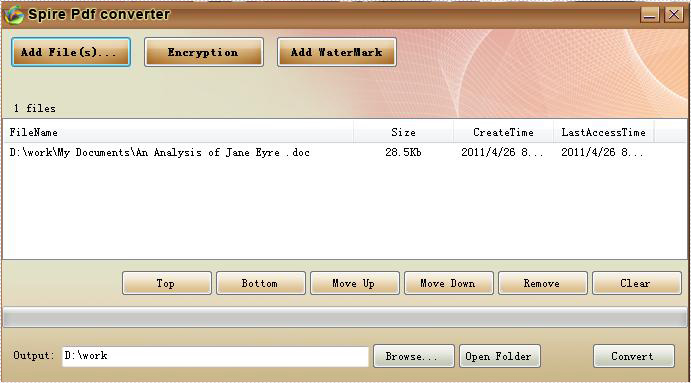
Task: Browse for an output folder
Action: pos(413,356)
